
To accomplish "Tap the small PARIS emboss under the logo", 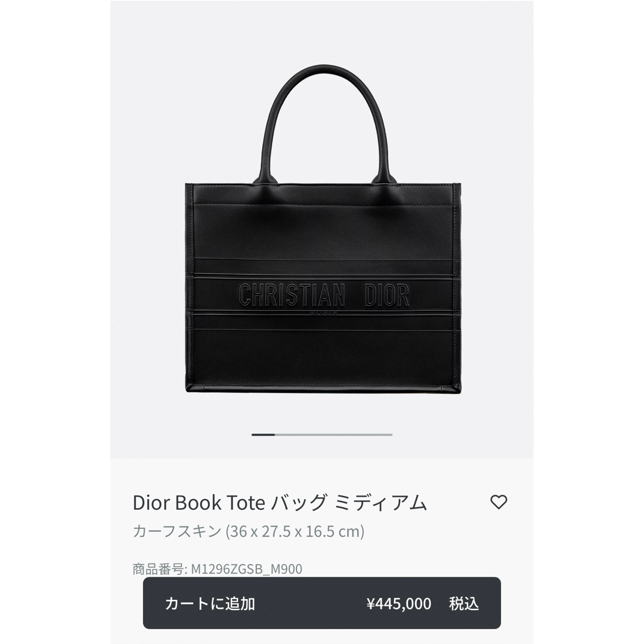I will point(324,314).
